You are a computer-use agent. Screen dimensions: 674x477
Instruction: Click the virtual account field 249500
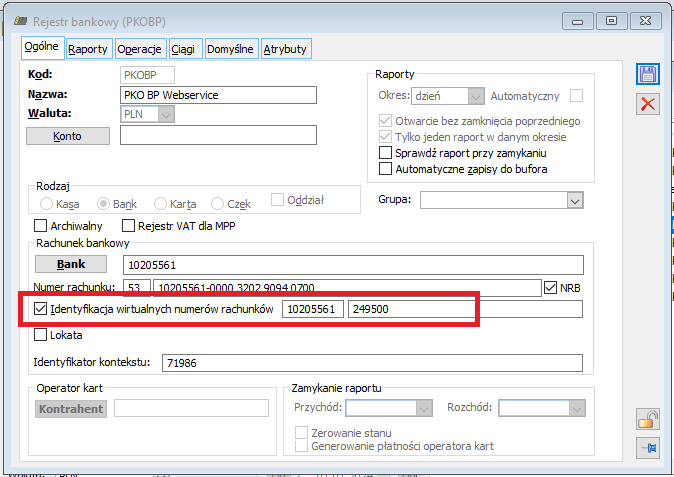coord(466,309)
